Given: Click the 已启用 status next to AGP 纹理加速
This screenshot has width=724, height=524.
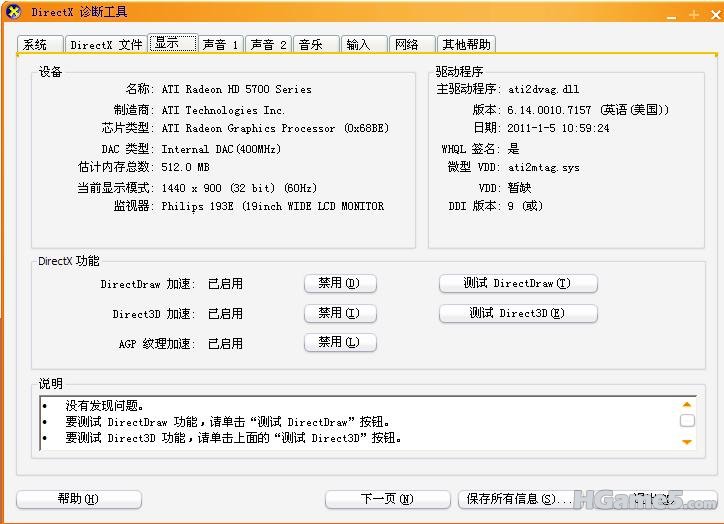Looking at the screenshot, I should (225, 343).
